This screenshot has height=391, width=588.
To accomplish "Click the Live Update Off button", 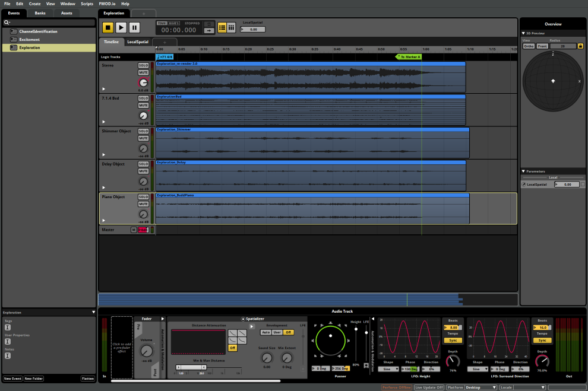I will click(429, 387).
